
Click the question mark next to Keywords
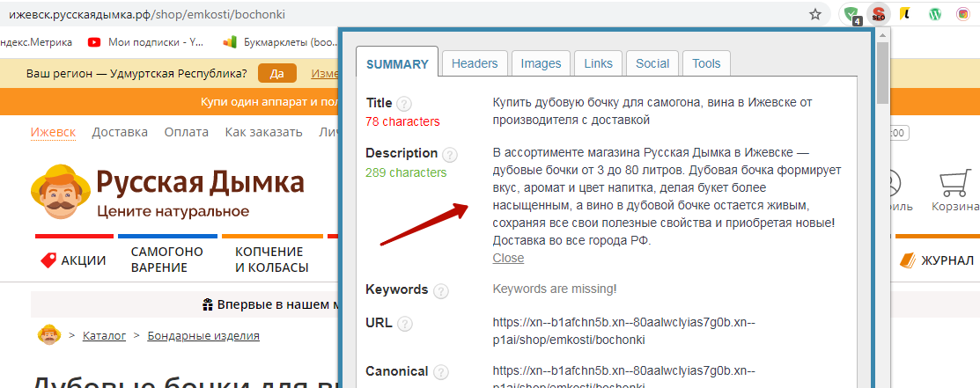tap(441, 290)
